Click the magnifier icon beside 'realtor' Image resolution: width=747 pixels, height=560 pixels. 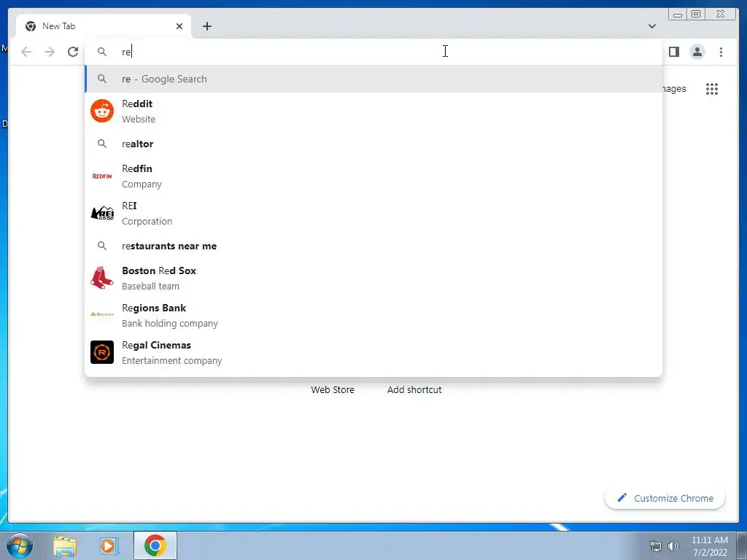tap(102, 144)
